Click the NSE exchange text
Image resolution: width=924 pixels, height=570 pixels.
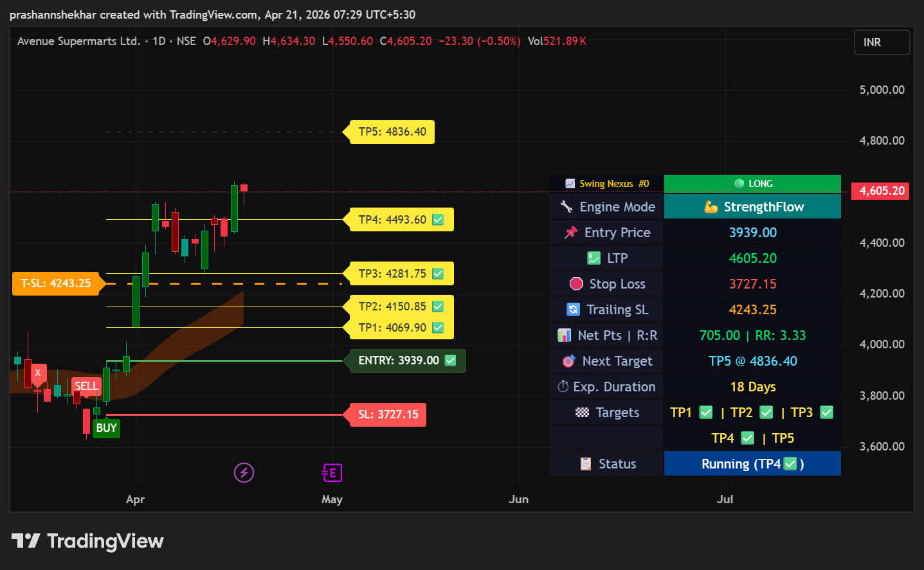(x=186, y=41)
